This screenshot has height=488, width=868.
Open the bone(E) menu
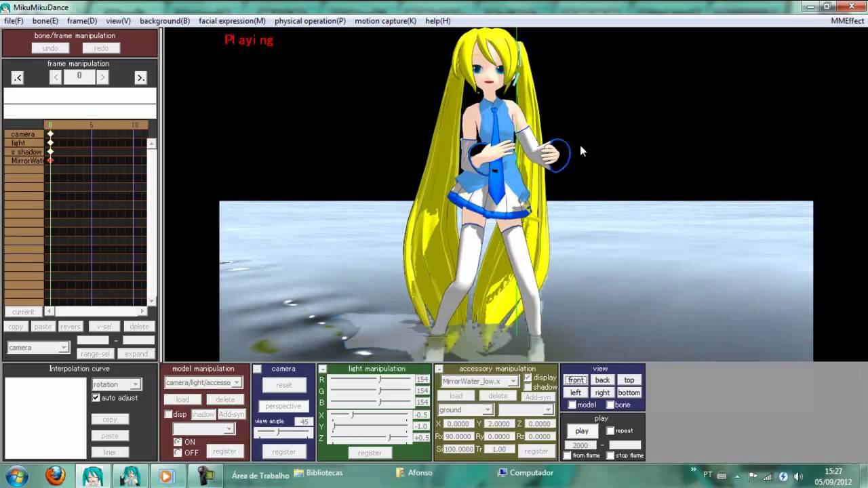45,21
